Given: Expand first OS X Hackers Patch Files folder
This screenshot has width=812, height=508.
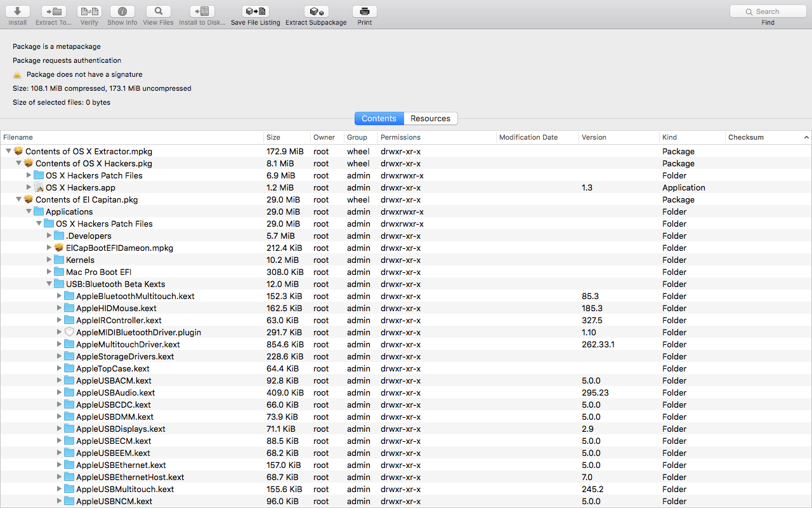Looking at the screenshot, I should point(29,175).
